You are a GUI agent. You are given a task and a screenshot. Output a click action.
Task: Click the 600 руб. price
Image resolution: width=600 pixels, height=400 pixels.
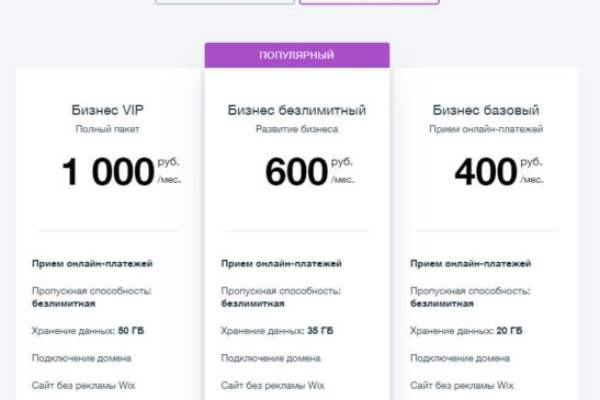pos(297,173)
